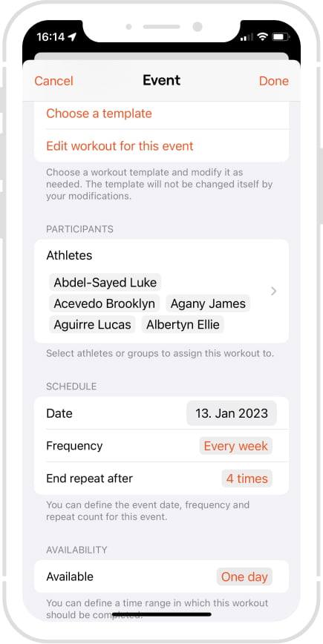Tap the Wi-Fi status icon
323x644 pixels.
coord(262,37)
